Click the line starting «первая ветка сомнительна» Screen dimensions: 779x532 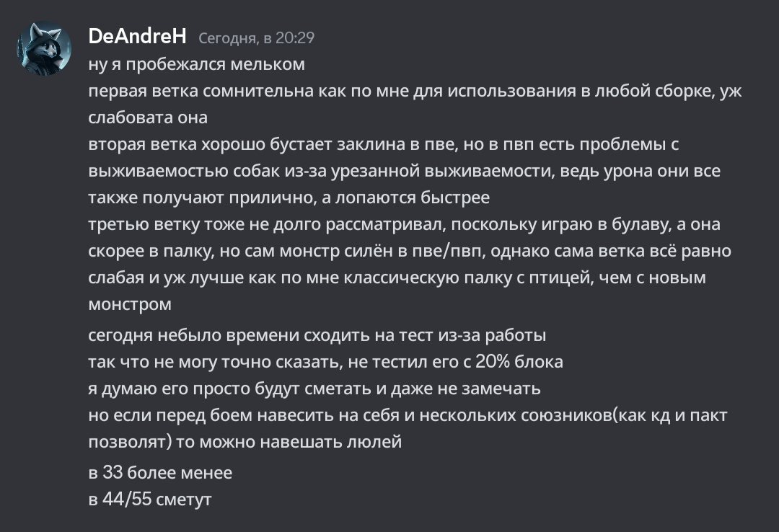point(415,92)
